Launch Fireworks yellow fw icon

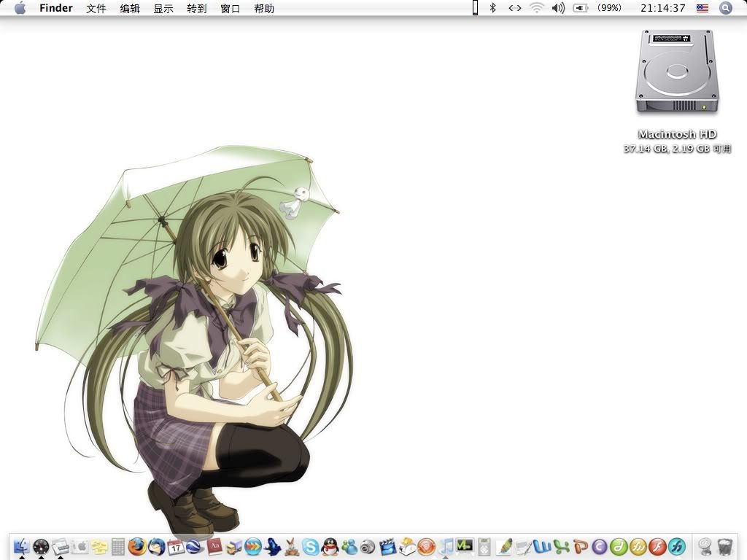(638, 546)
